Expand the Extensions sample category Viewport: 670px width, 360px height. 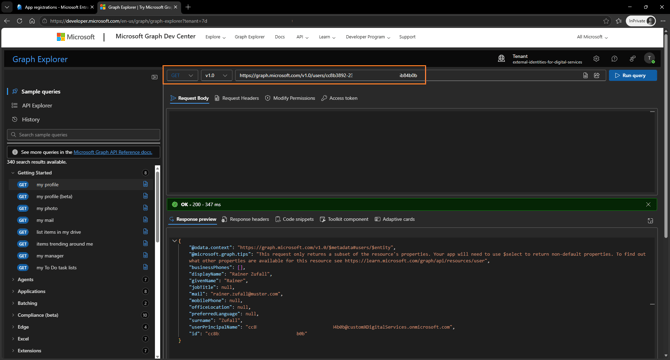tap(12, 351)
